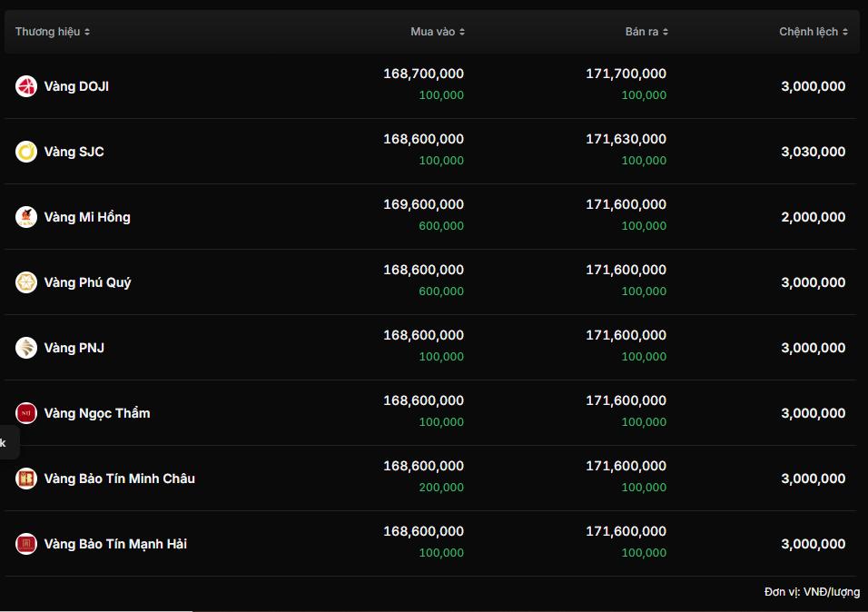The image size is (868, 612).
Task: Select the Vàng Bảo Tín Minh Châu name
Action: [x=119, y=479]
